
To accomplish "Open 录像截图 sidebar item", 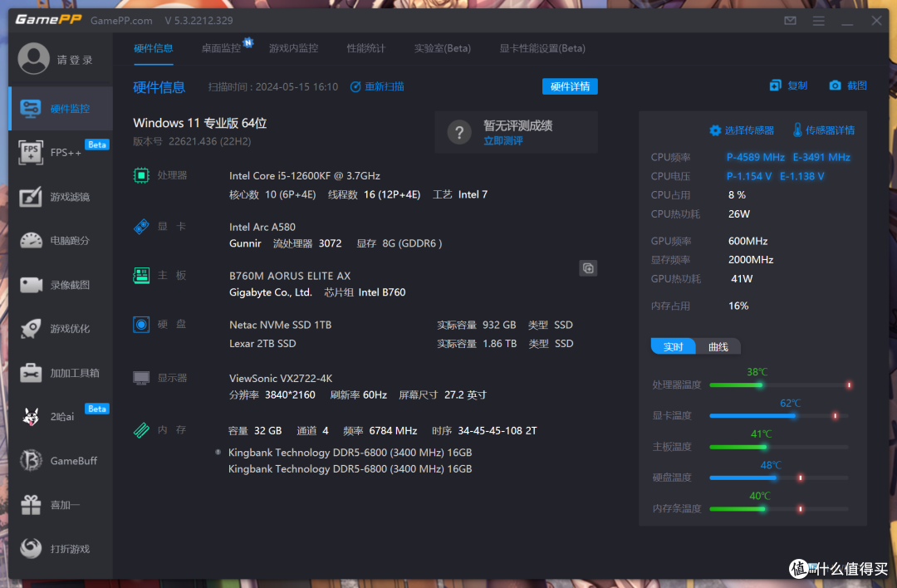I will pyautogui.click(x=61, y=285).
